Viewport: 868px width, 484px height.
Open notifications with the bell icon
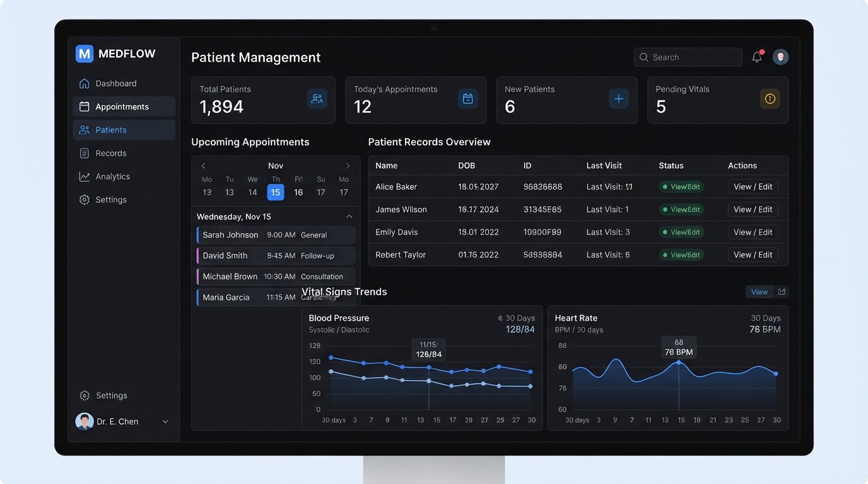757,57
